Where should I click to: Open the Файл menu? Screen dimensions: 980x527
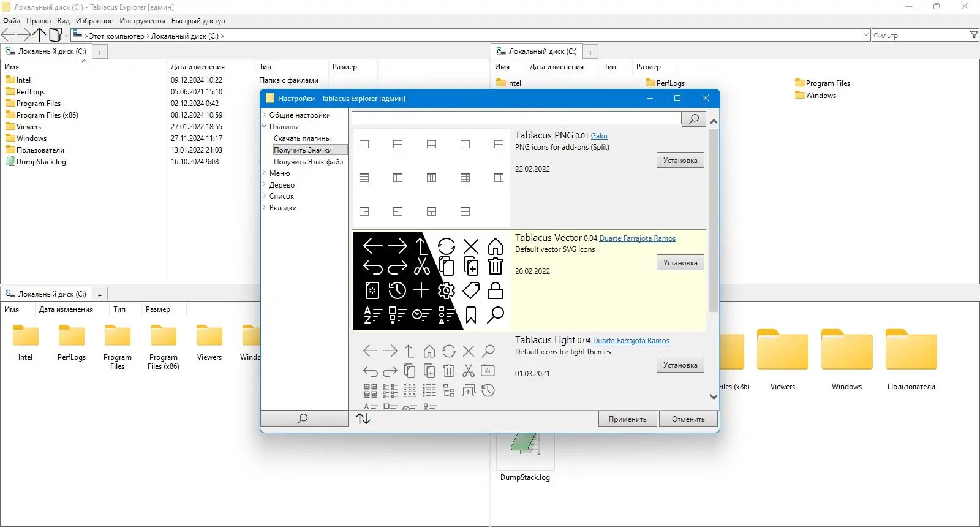click(12, 21)
